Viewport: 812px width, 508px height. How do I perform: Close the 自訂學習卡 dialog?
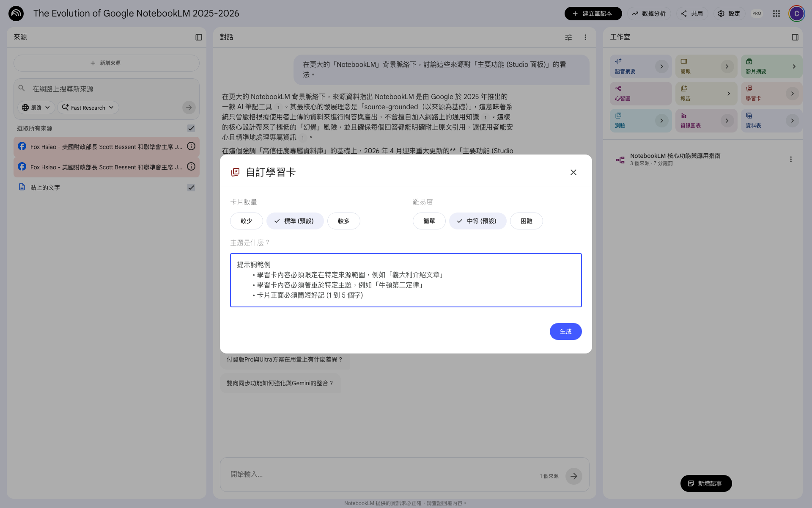[x=573, y=172]
